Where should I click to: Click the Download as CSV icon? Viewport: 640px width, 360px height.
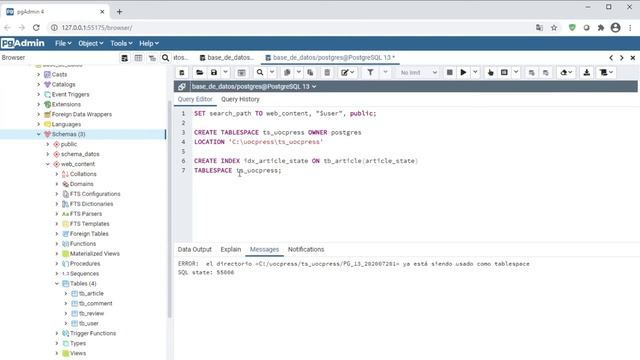[x=587, y=72]
